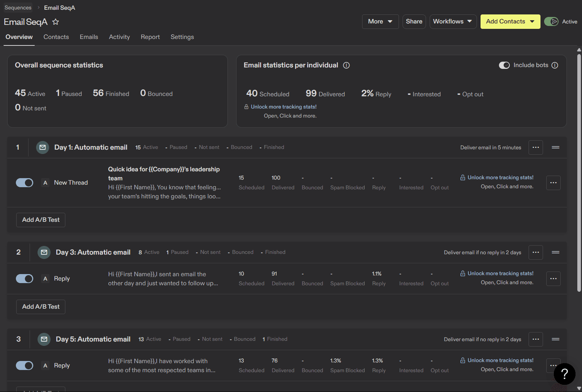
Task: Open the Settings tab
Action: coord(182,37)
